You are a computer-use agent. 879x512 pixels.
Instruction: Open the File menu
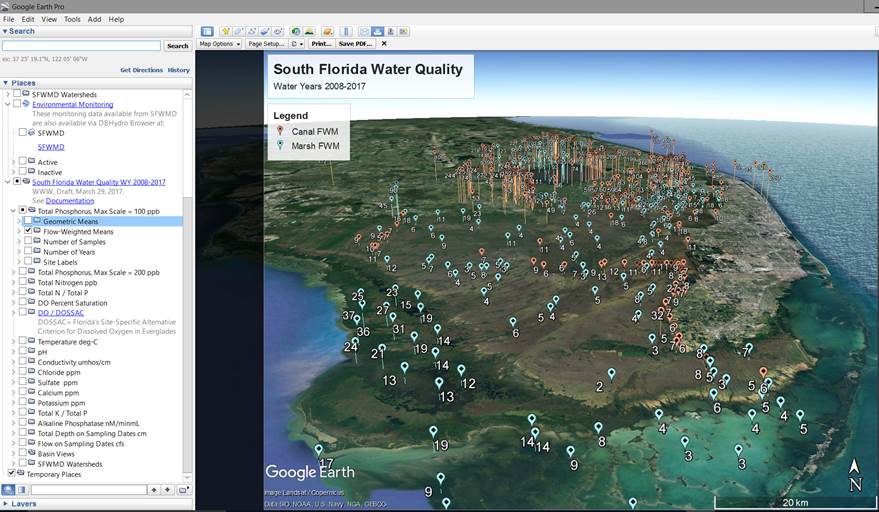(8, 19)
